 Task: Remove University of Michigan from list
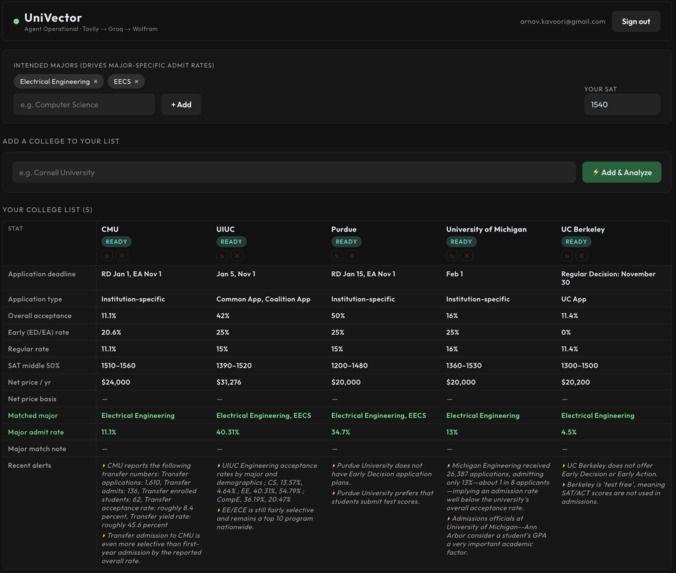coord(467,256)
